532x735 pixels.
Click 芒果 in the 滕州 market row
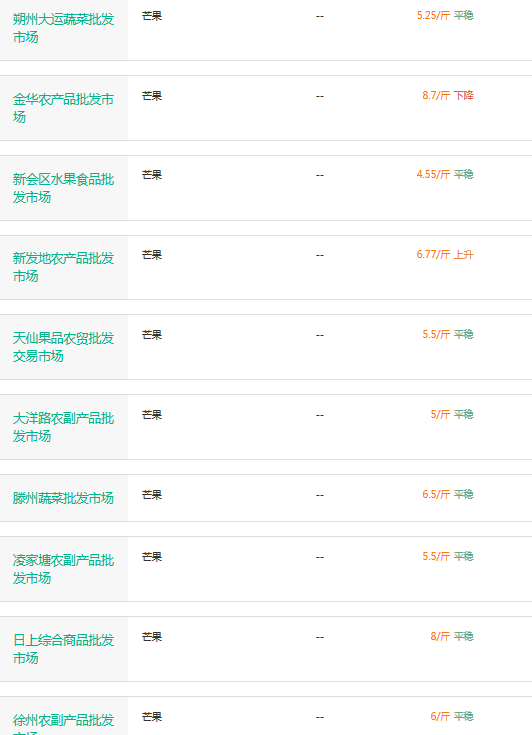coord(152,495)
